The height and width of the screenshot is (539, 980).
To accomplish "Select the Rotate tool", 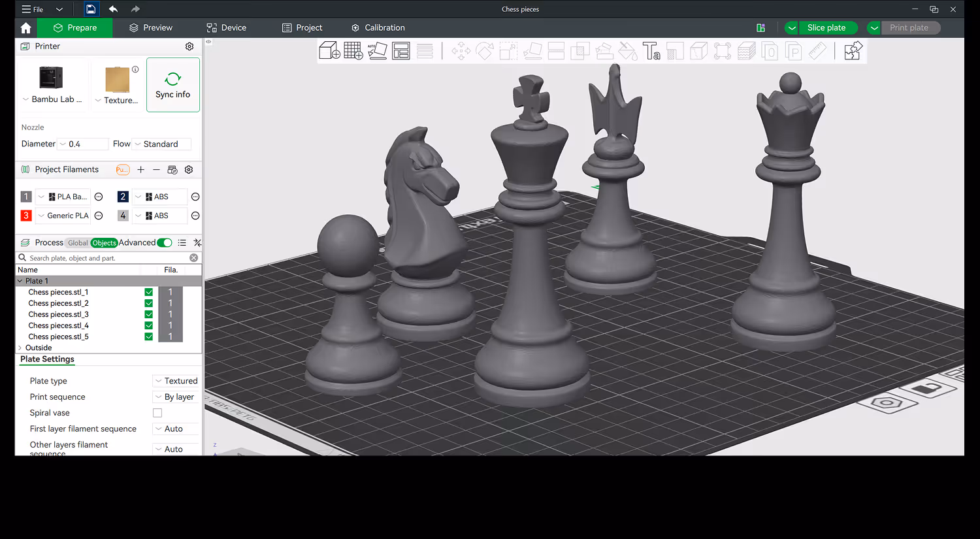I will pyautogui.click(x=485, y=50).
